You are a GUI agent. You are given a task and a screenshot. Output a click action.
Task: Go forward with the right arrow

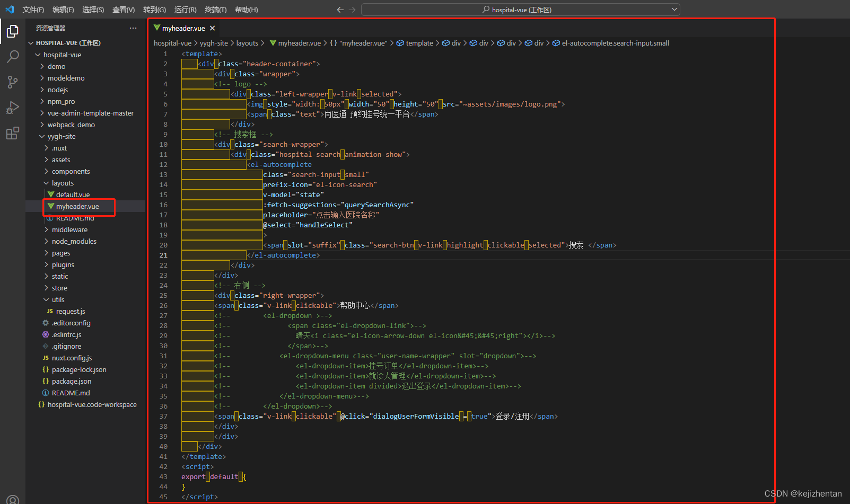tap(352, 10)
